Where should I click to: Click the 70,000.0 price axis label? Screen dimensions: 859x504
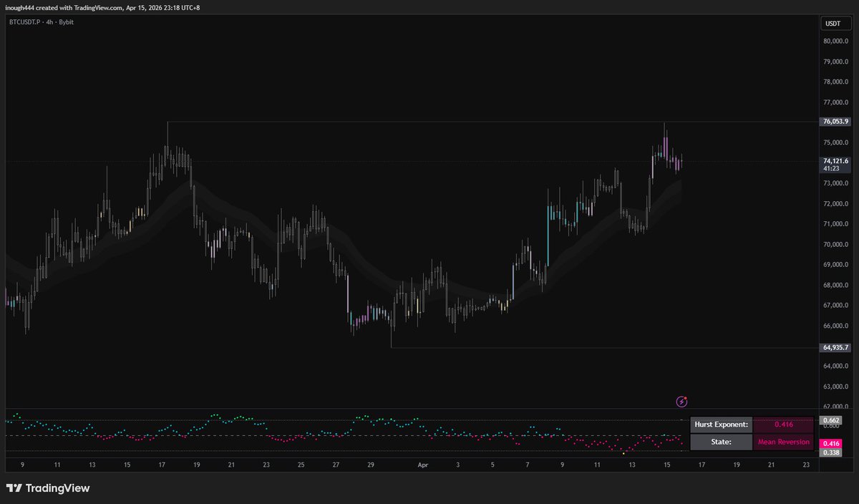point(836,245)
